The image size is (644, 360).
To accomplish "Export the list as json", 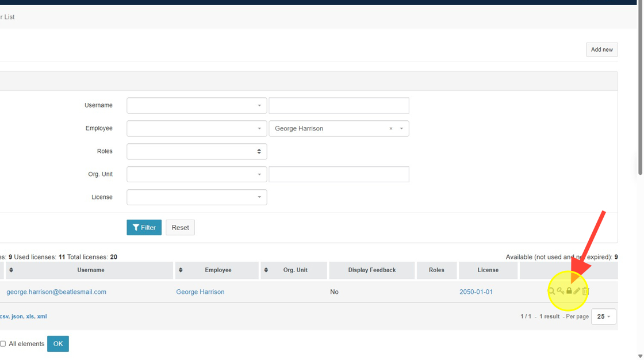I will pos(18,317).
